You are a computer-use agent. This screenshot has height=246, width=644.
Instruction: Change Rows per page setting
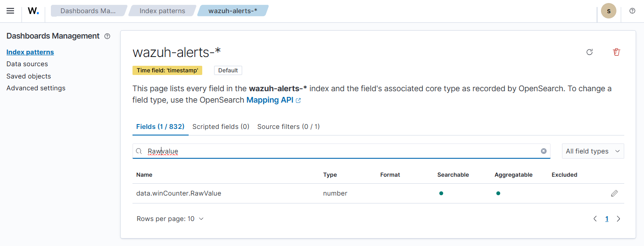coord(170,219)
